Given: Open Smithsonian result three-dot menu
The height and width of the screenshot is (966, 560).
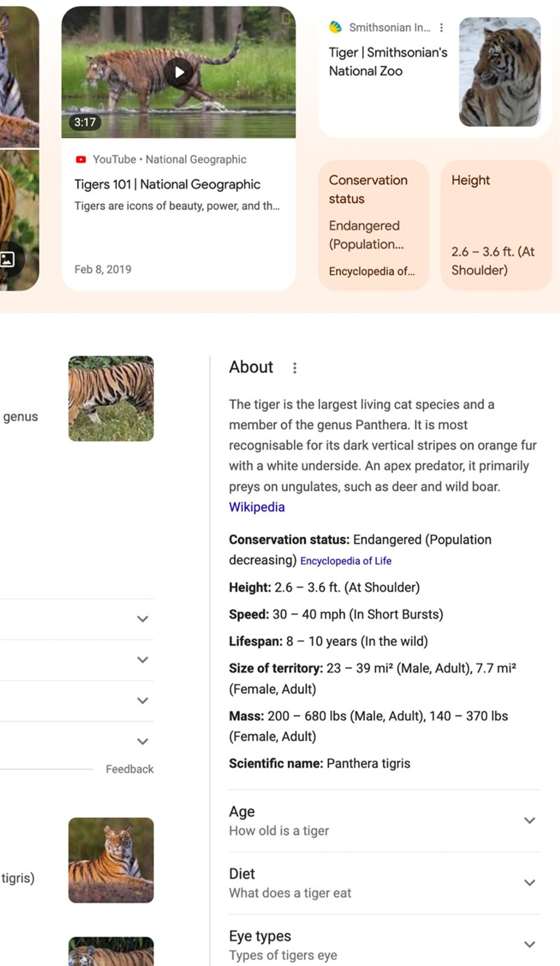Looking at the screenshot, I should point(442,28).
